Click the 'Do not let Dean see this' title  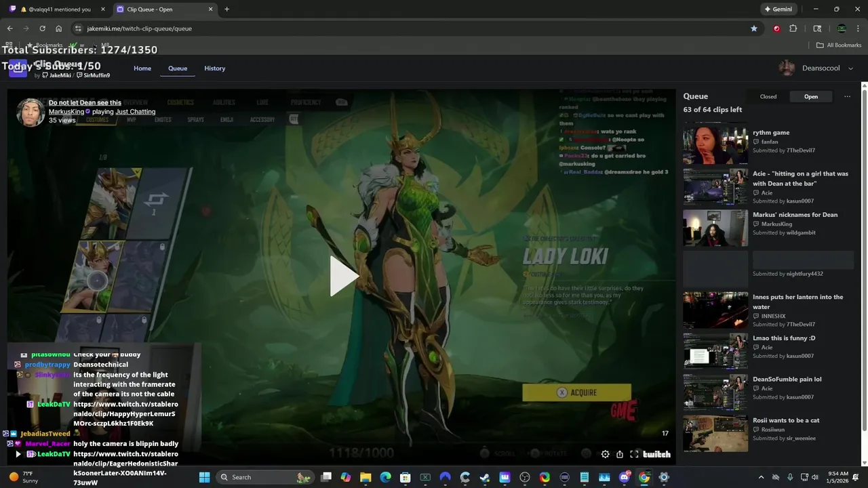[x=85, y=102]
